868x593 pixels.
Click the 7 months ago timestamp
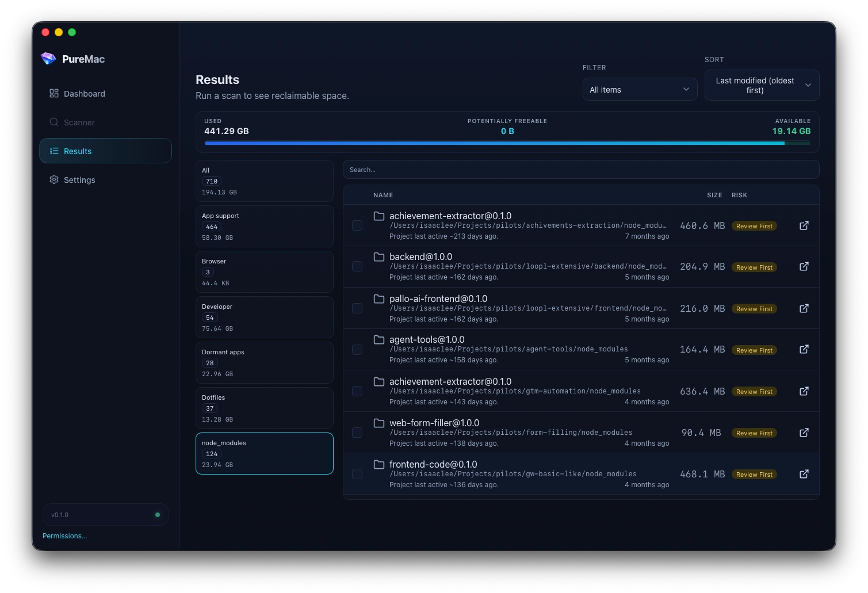647,236
